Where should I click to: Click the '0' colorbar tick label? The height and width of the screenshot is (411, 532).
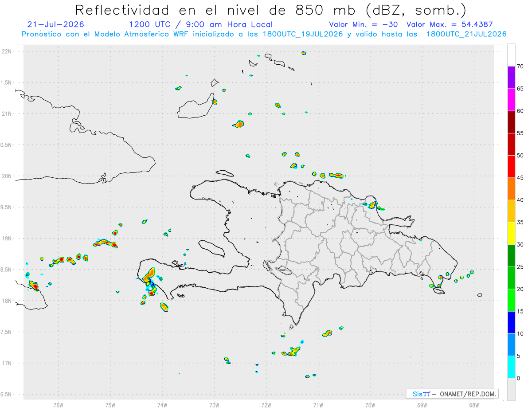tap(518, 378)
